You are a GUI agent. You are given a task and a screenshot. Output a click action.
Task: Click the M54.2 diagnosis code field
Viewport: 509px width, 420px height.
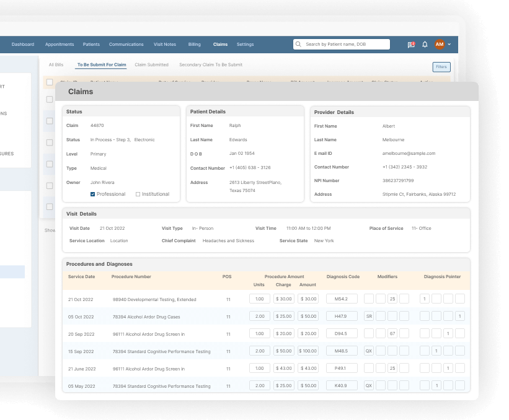pos(342,299)
